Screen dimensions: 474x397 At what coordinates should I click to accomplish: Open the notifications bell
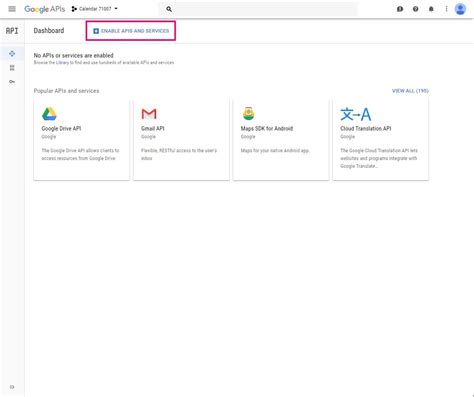pyautogui.click(x=431, y=9)
